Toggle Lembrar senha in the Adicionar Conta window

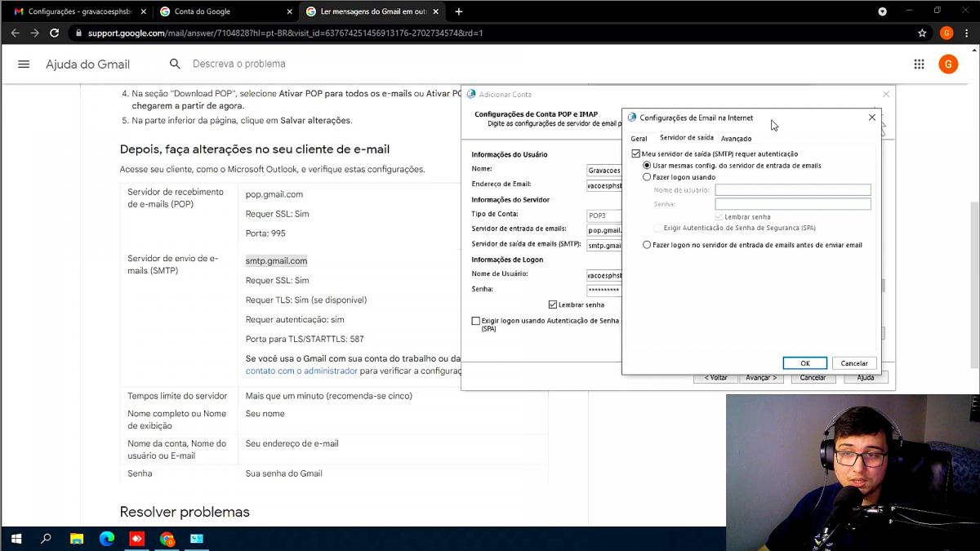(x=553, y=304)
